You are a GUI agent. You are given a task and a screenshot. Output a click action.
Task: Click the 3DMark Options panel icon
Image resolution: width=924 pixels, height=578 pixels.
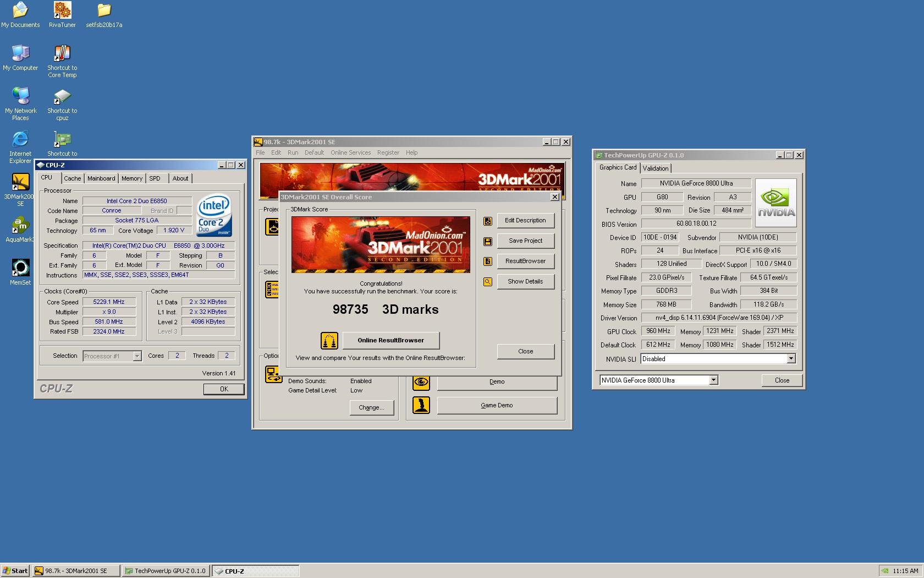pos(273,374)
